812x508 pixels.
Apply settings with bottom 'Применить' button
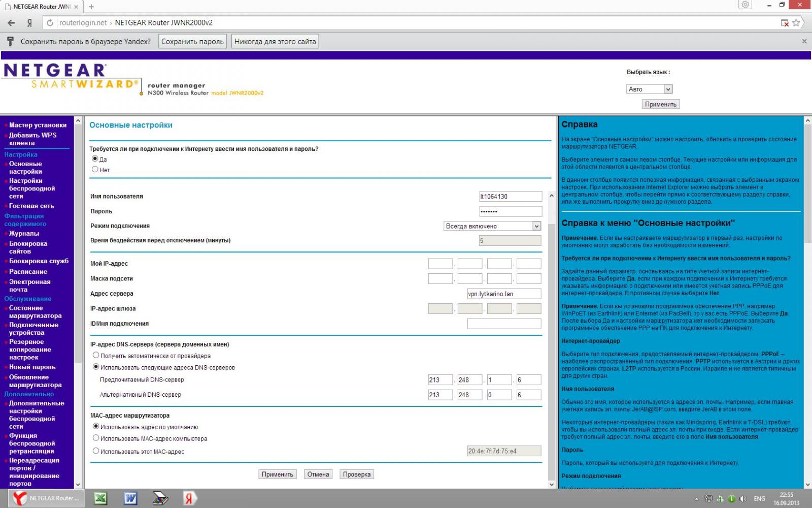click(x=278, y=474)
